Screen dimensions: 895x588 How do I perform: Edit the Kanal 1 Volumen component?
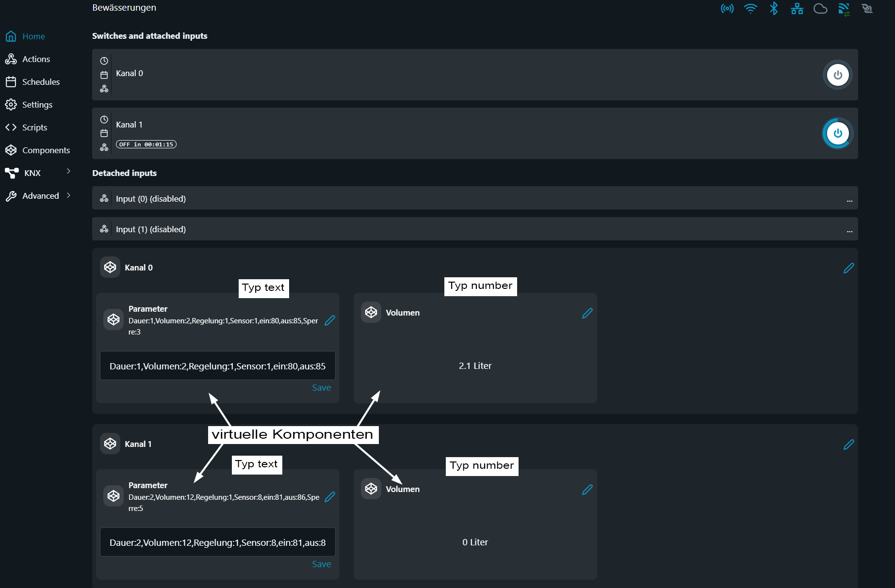pyautogui.click(x=587, y=490)
